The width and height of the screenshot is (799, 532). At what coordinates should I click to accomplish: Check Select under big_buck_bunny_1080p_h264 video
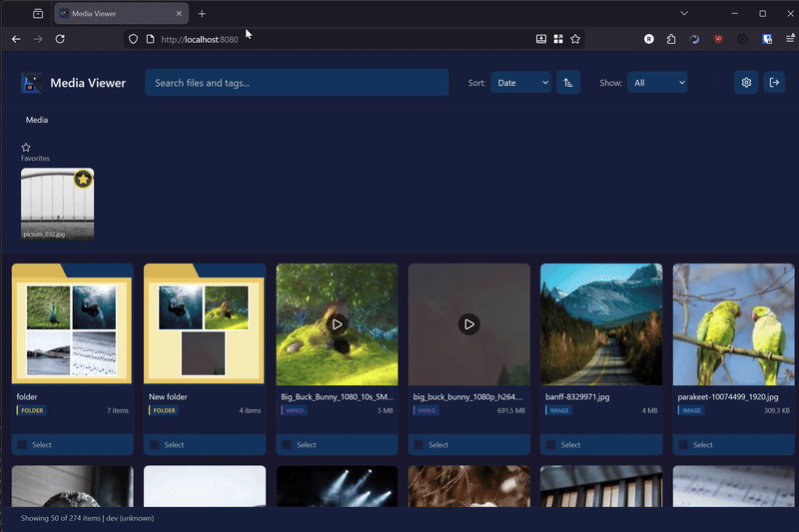coord(418,444)
